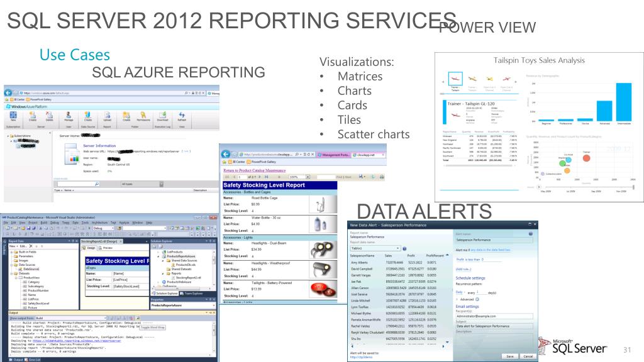Click Download execution log icon in Azure ribbon
644x362 pixels.
pos(163,116)
